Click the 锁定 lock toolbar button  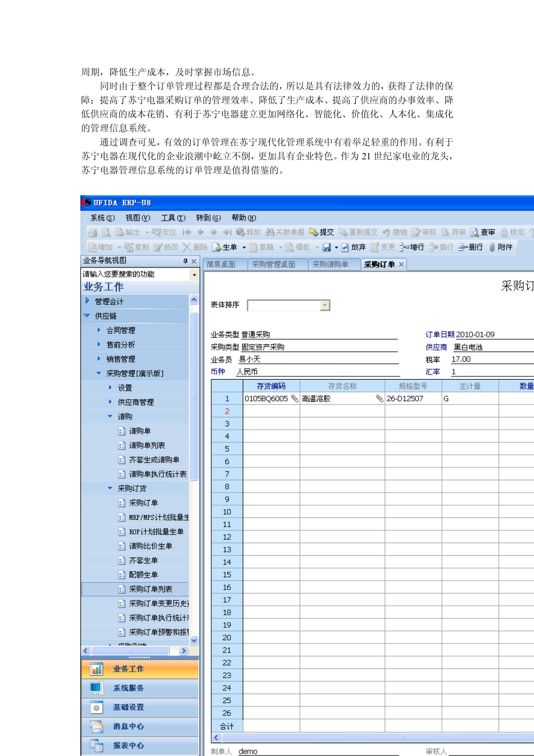click(x=512, y=232)
